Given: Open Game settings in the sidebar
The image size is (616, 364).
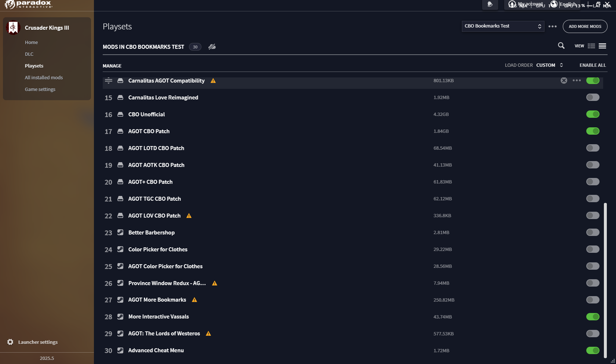Looking at the screenshot, I should pos(40,90).
